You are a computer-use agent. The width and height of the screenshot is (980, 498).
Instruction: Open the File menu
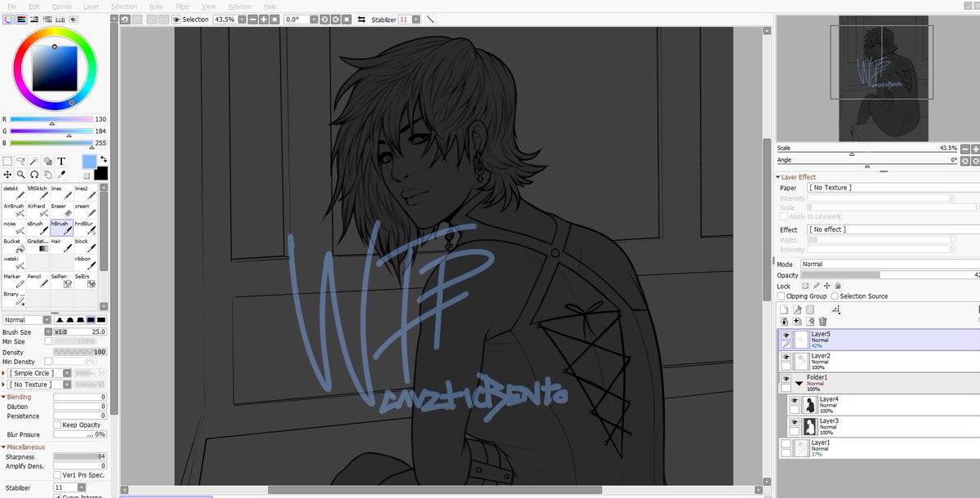tap(11, 7)
